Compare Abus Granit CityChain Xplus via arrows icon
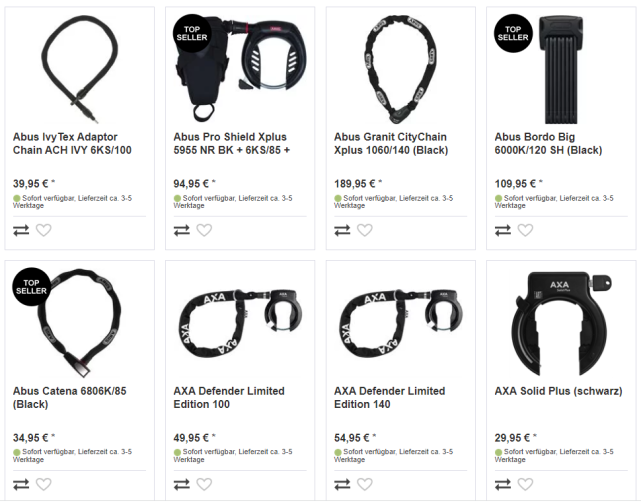 tap(343, 230)
